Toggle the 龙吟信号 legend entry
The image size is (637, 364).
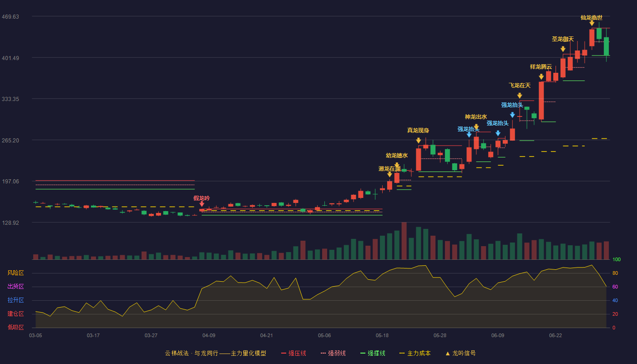click(460, 353)
